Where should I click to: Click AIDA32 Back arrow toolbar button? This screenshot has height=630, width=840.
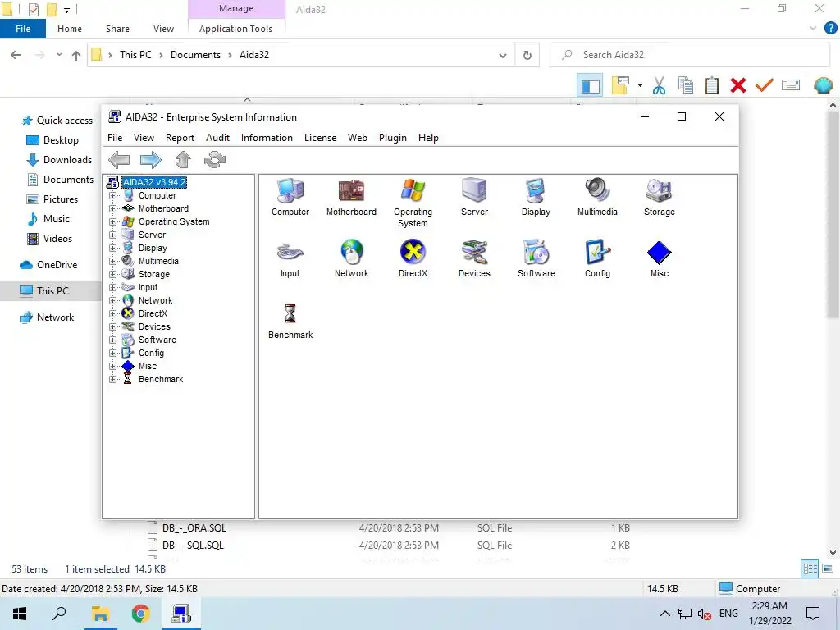click(119, 160)
